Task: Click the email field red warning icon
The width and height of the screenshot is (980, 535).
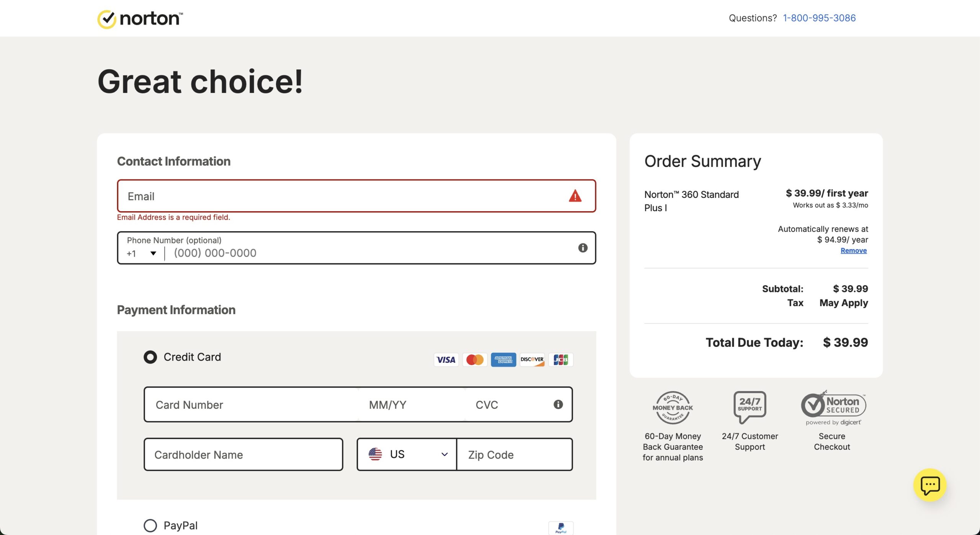Action: click(575, 196)
